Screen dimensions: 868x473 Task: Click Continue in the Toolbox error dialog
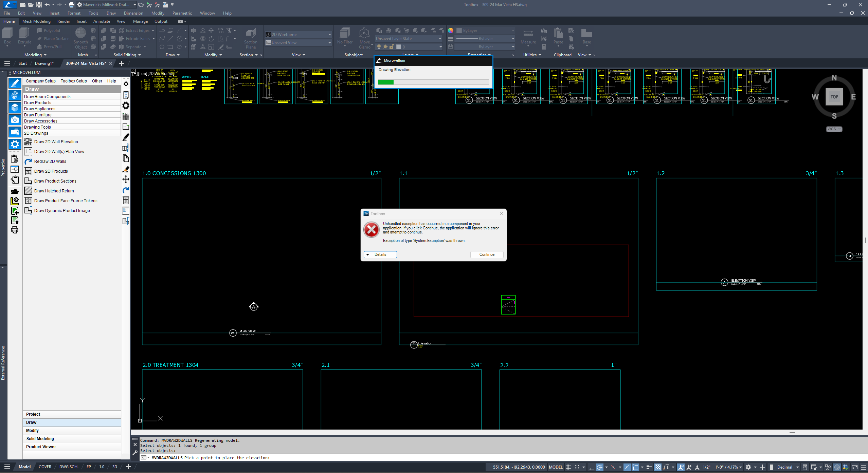(487, 254)
